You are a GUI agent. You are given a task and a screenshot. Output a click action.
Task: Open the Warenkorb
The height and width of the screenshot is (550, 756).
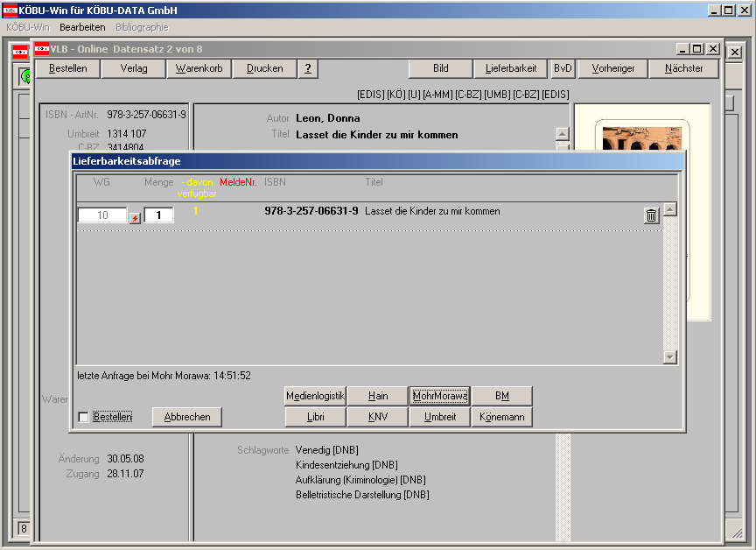tap(199, 68)
